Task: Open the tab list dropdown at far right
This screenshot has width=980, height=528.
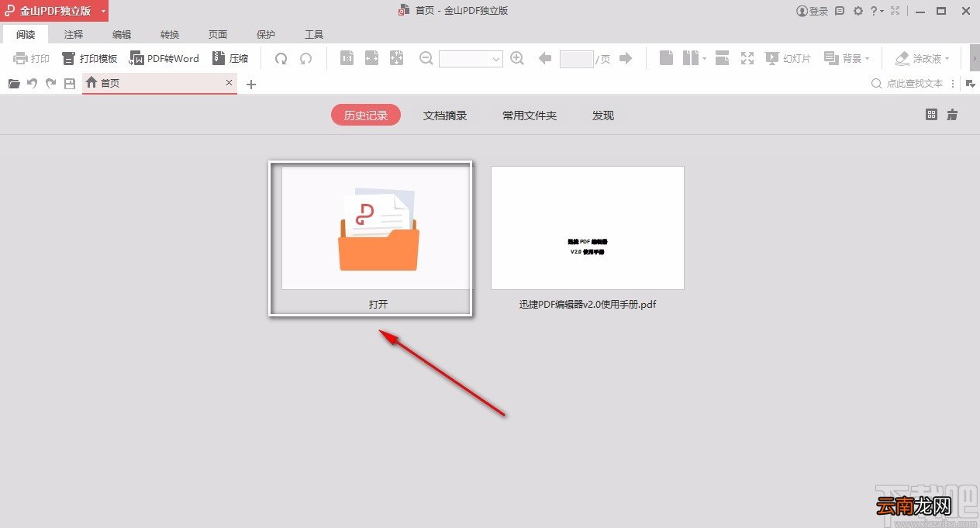Action: [970, 83]
